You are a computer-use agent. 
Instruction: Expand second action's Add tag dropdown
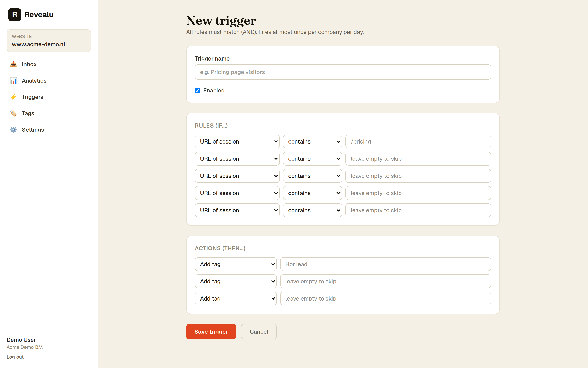click(x=236, y=281)
